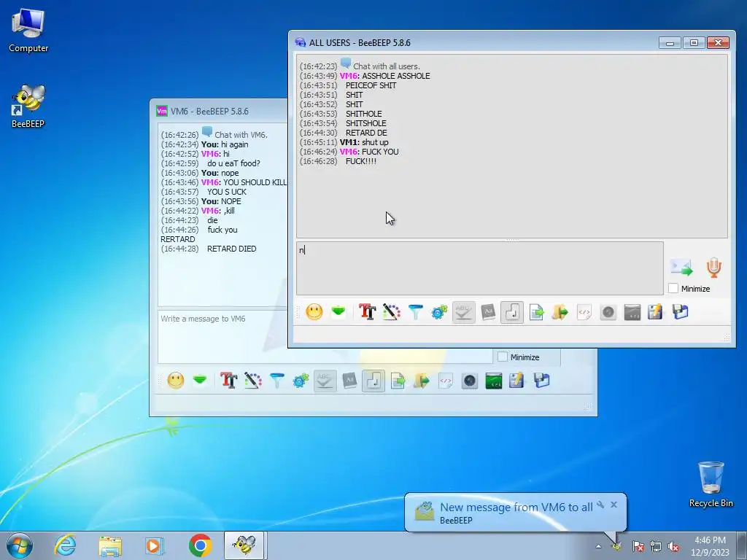Click send folder icon in VM6 toolbar

[x=422, y=381]
